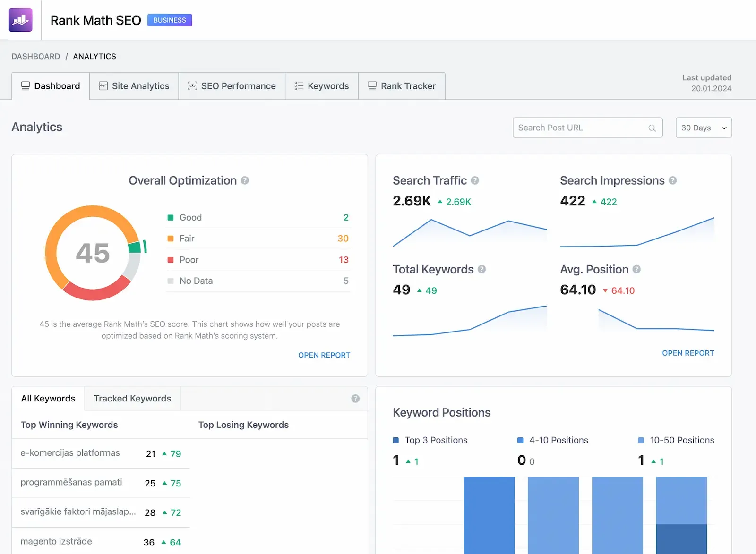
Task: Click the 4-10 Positions legend swatch
Action: click(520, 440)
